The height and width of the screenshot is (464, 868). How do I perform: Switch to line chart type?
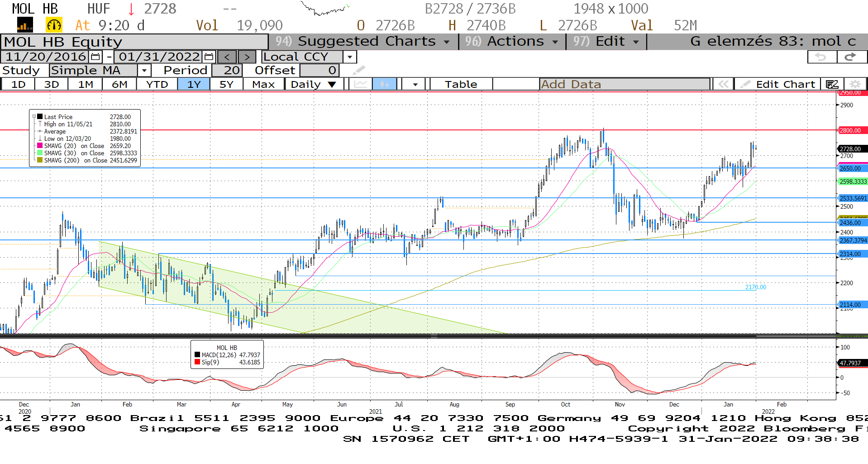coord(361,84)
